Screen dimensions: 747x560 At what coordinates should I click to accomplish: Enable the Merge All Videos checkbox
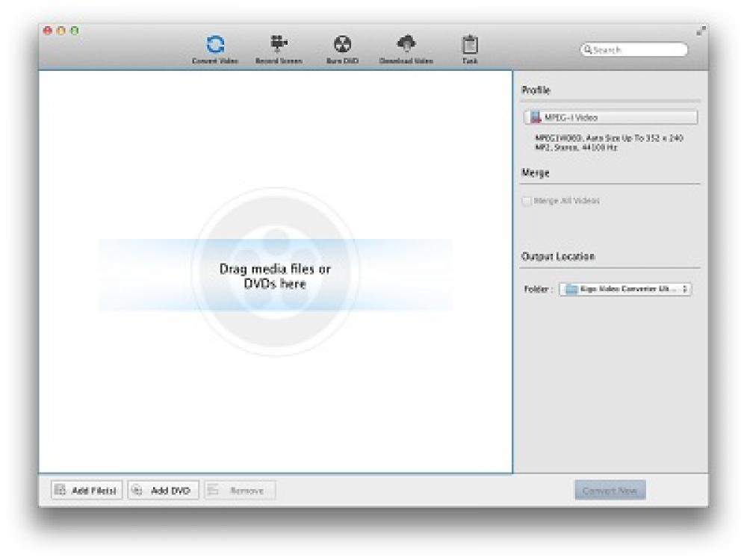click(527, 201)
